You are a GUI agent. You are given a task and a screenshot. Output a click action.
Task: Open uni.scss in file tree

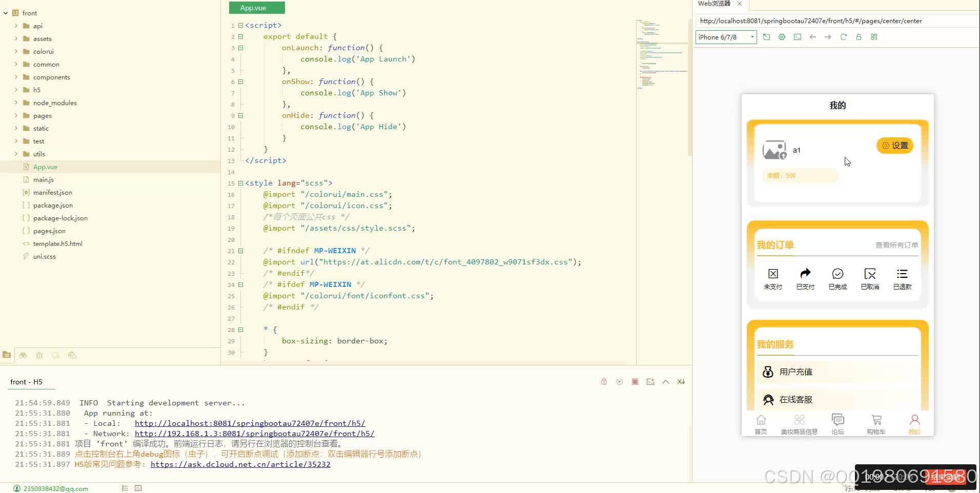click(45, 256)
